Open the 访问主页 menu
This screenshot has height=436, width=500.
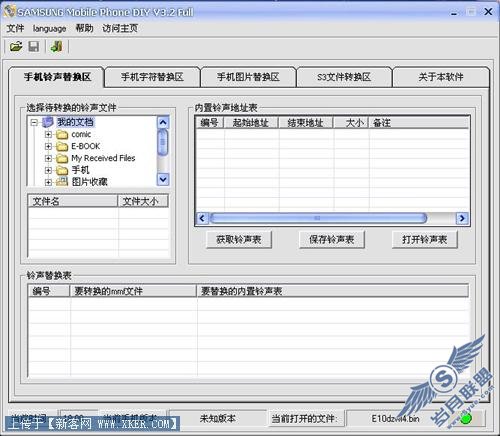coord(120,28)
